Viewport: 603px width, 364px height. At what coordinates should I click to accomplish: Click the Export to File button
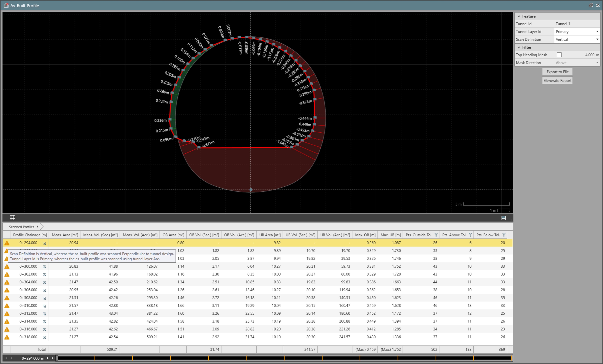click(557, 72)
